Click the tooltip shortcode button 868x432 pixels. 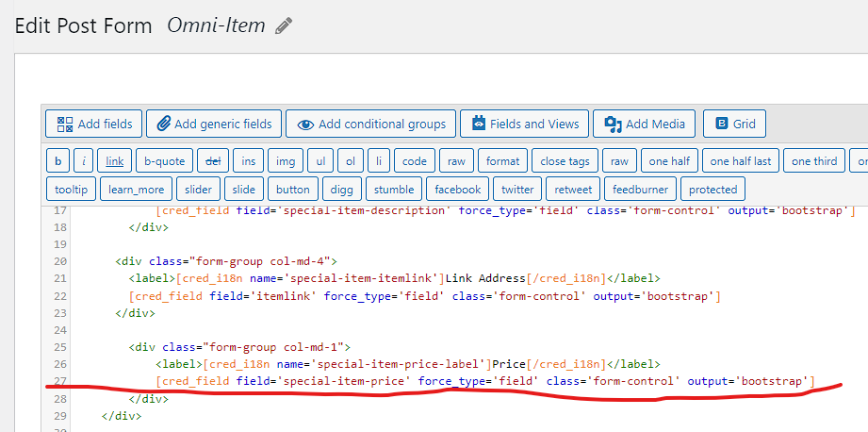(x=72, y=190)
